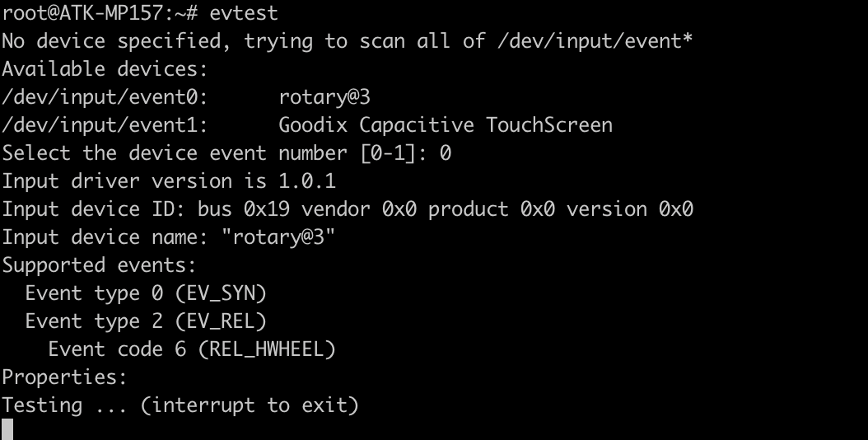Click the 'Event type 0 (EV_SYN)' line
Screen dimensions: 868x440
[x=146, y=293]
